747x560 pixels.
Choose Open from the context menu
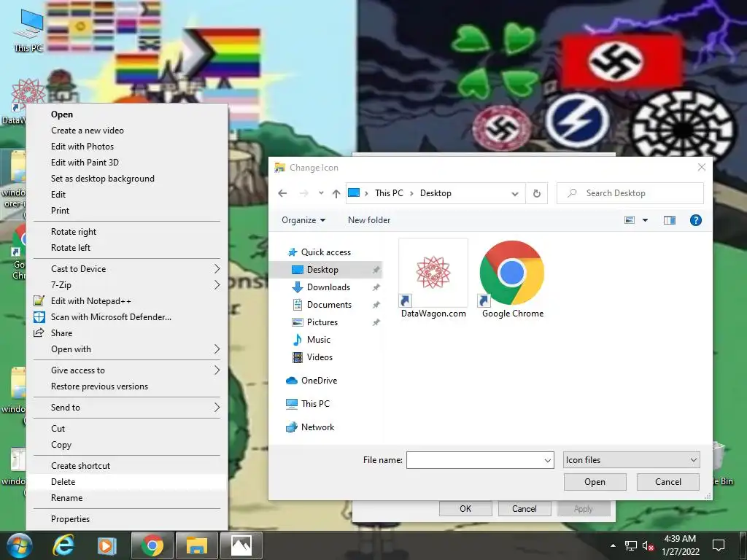point(128,114)
